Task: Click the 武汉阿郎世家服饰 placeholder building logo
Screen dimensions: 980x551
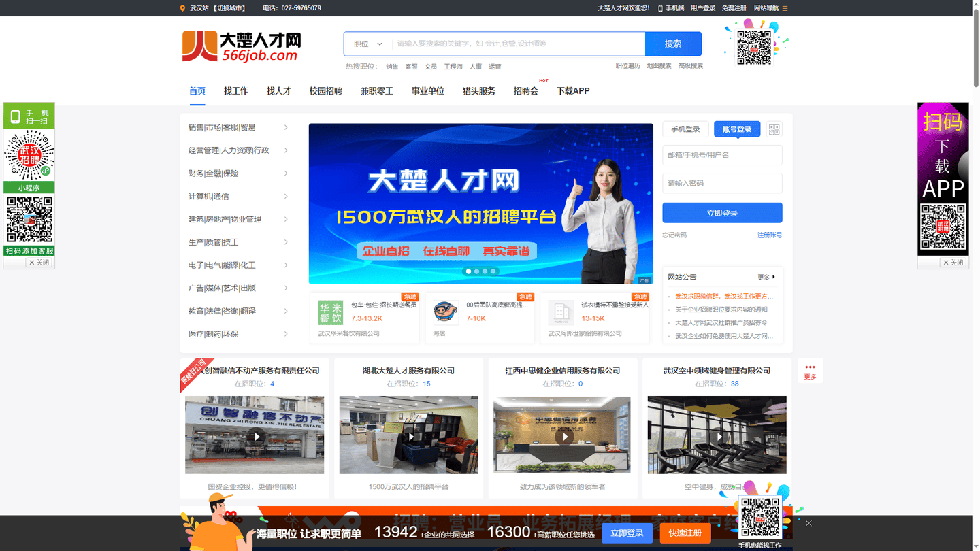Action: [x=561, y=313]
